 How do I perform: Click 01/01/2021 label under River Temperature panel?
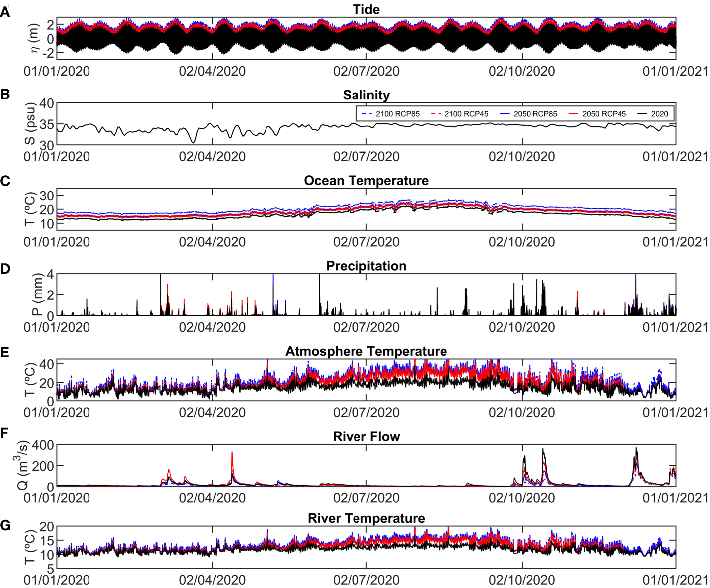pyautogui.click(x=675, y=580)
